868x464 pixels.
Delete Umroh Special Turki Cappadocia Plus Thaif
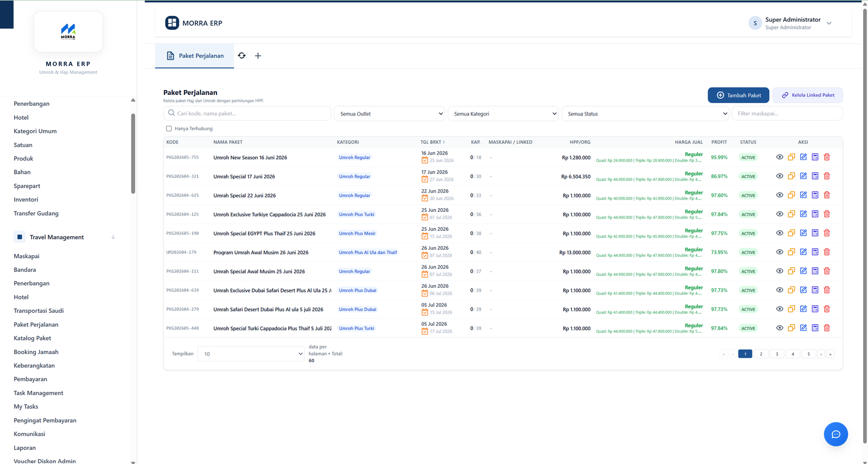[x=827, y=328]
